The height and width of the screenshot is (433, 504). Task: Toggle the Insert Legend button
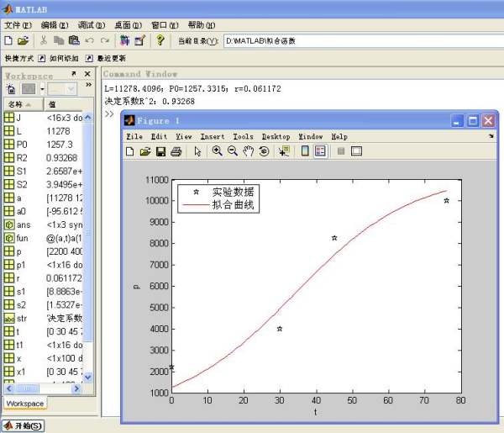coord(319,151)
